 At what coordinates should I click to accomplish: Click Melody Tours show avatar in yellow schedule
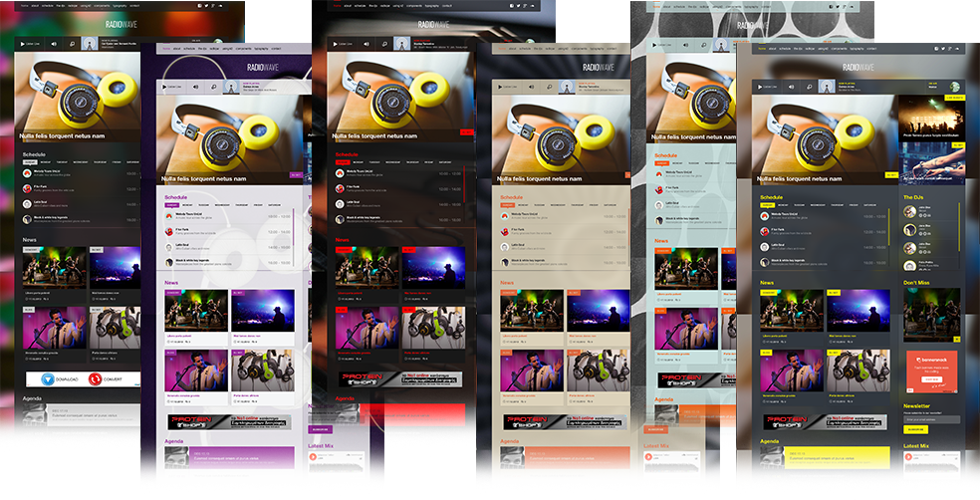764,215
